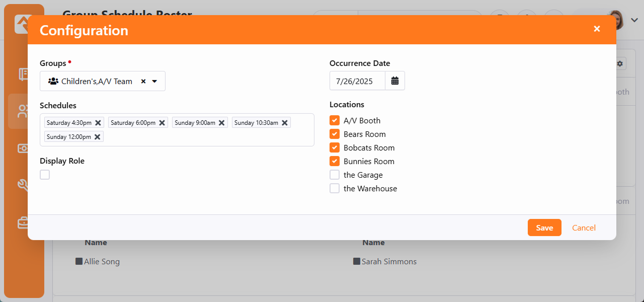Close the Configuration dialog with the X
The height and width of the screenshot is (302, 644).
[597, 29]
